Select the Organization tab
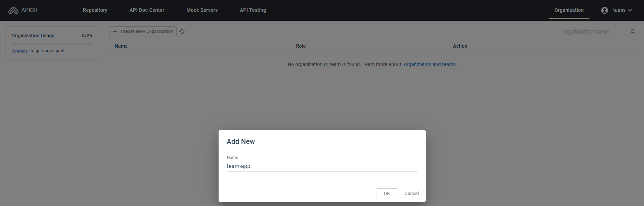This screenshot has width=644, height=206. point(569,10)
